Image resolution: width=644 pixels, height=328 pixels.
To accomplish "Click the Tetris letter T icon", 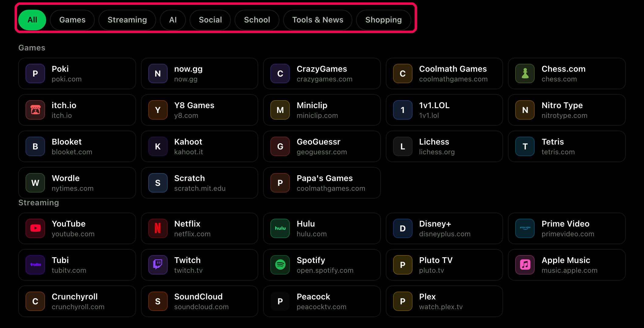I will 525,146.
